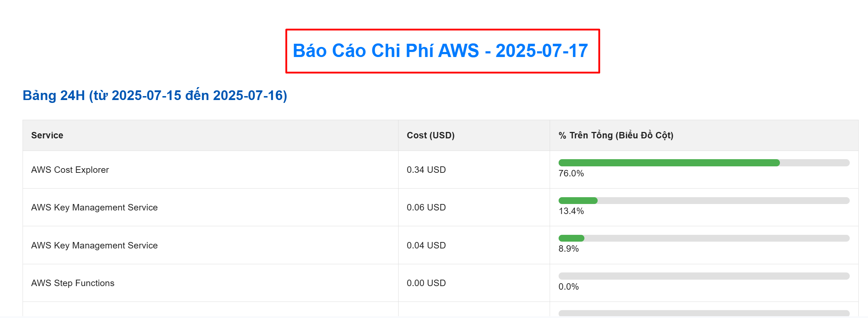Click the 0.00 USD cost cell

click(x=426, y=283)
